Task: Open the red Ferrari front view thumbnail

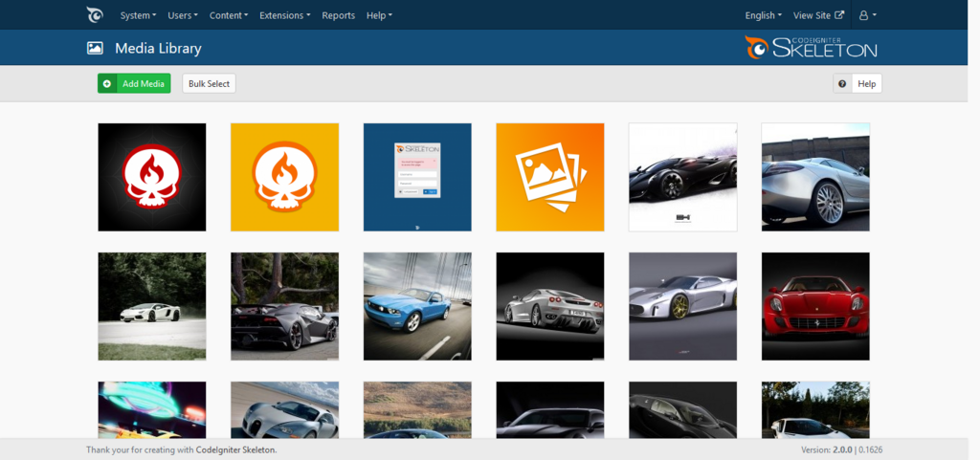Action: 815,306
